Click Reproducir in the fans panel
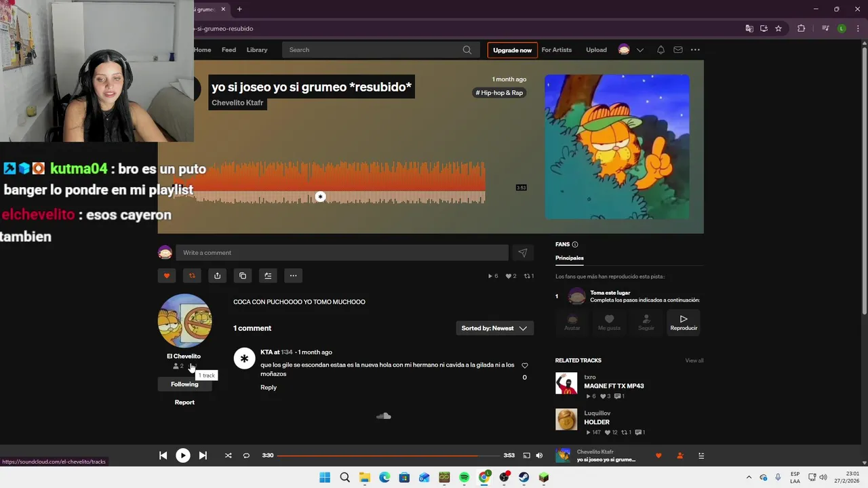Image resolution: width=868 pixels, height=488 pixels. pyautogui.click(x=684, y=323)
